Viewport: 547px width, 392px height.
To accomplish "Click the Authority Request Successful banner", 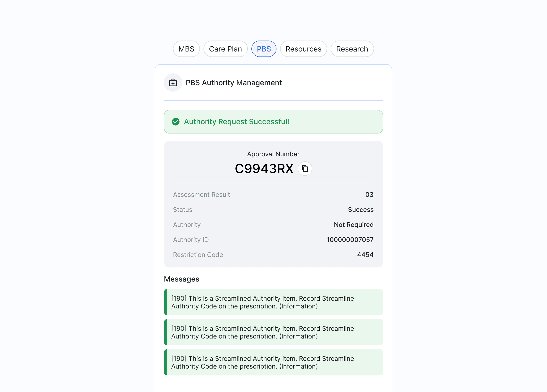I will [x=273, y=122].
